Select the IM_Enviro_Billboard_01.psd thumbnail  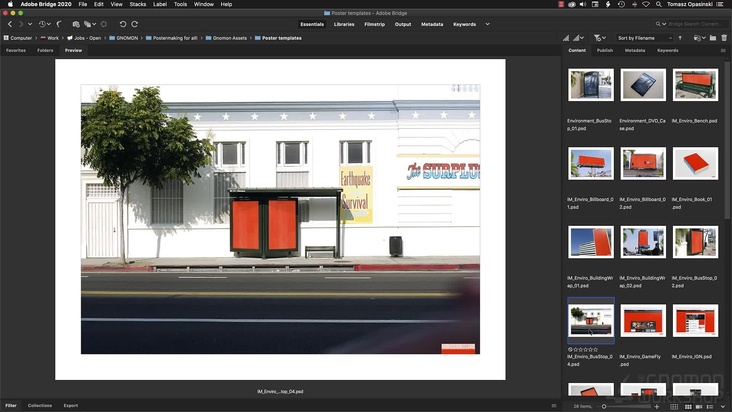point(591,162)
